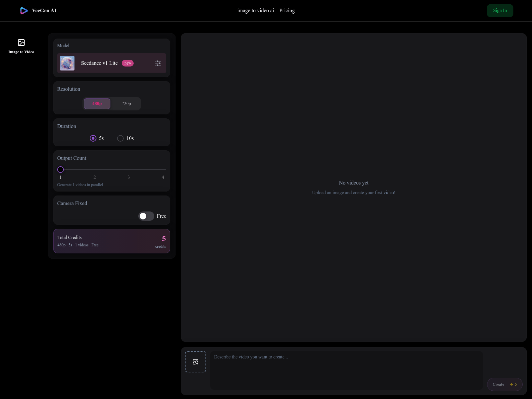The image size is (532, 399).
Task: Toggle the Camera Fixed switch
Action: coord(146,216)
